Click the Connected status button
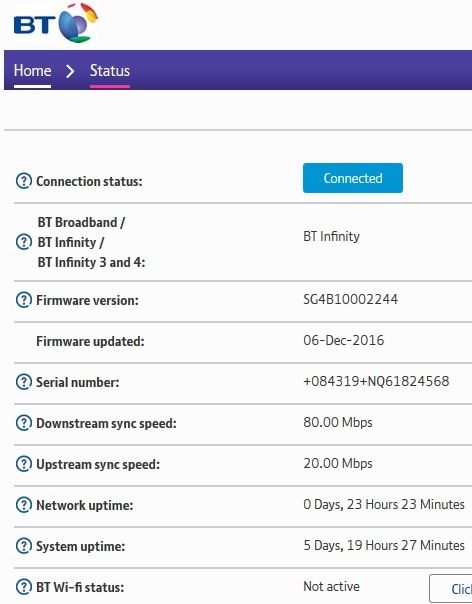Viewport: 472px width, 604px height. [x=353, y=178]
